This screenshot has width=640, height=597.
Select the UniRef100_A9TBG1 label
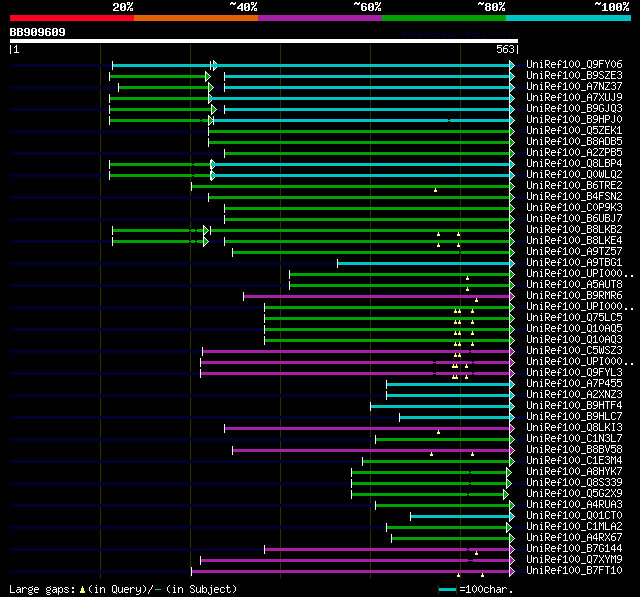tap(574, 263)
